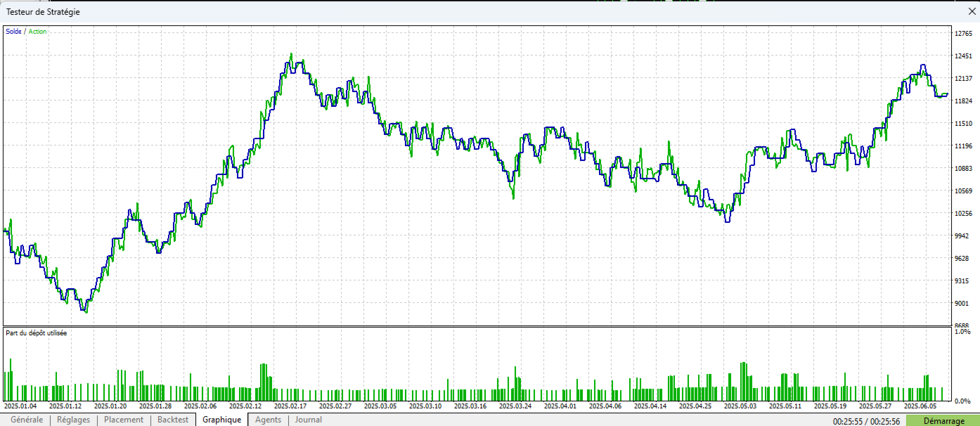
Task: Click the 2025.03.10 date label
Action: 425,406
